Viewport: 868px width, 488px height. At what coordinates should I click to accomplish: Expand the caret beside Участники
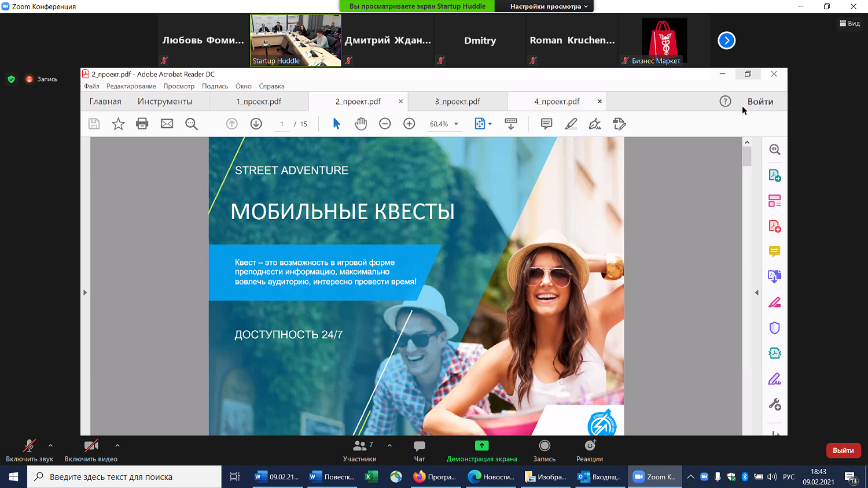coord(389,445)
